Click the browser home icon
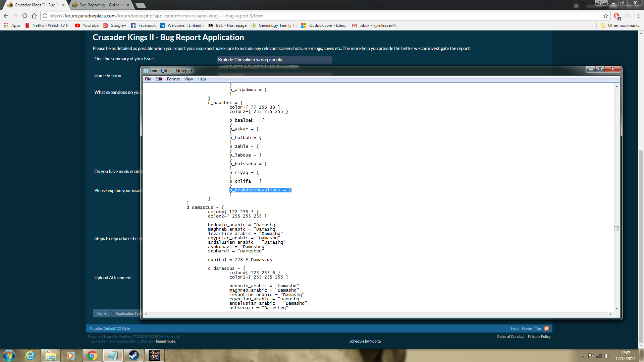Viewport: 644px width, 362px height. pos(34,16)
